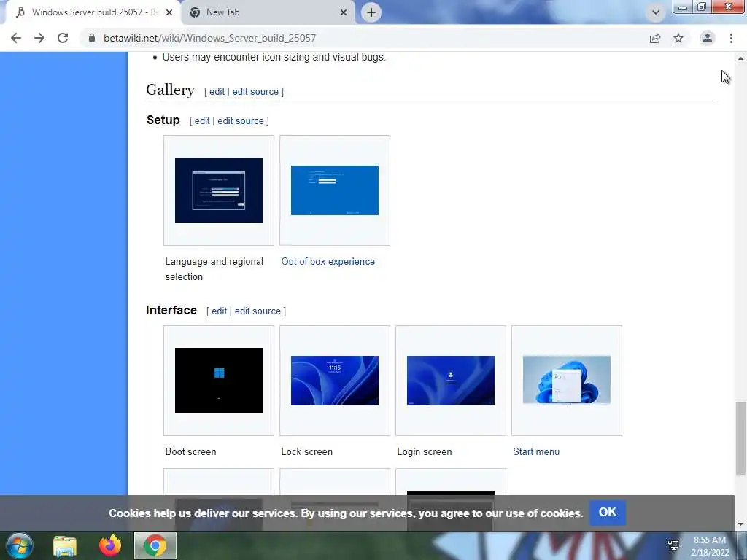The width and height of the screenshot is (747, 560).
Task: Share this page using share icon
Action: click(655, 38)
